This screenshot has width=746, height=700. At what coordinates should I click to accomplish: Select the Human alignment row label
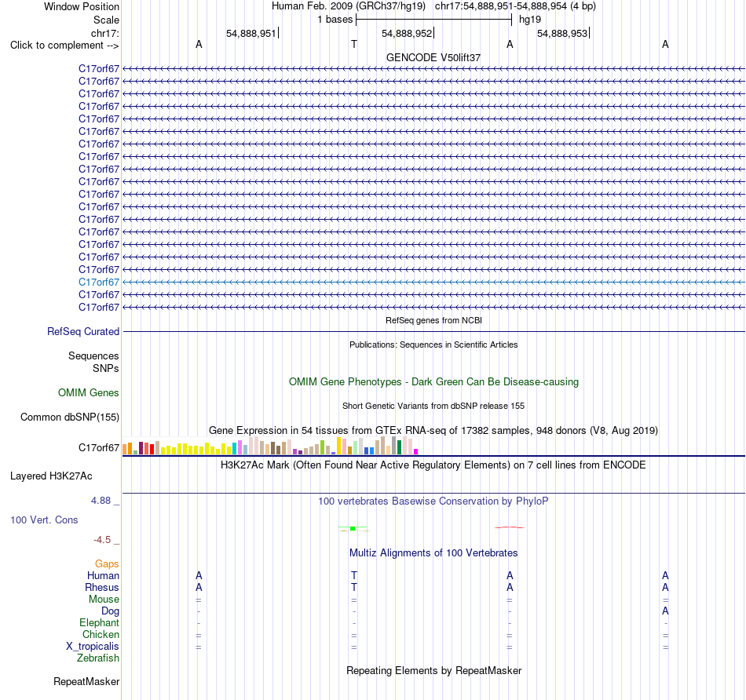point(103,576)
